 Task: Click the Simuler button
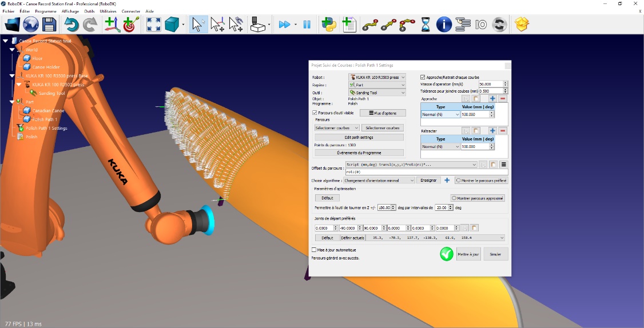pyautogui.click(x=495, y=254)
